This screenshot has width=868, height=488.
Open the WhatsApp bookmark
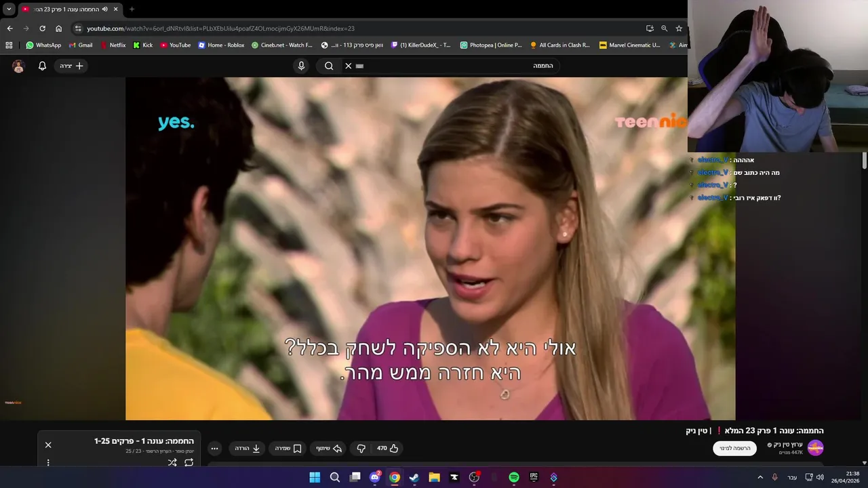click(x=43, y=45)
